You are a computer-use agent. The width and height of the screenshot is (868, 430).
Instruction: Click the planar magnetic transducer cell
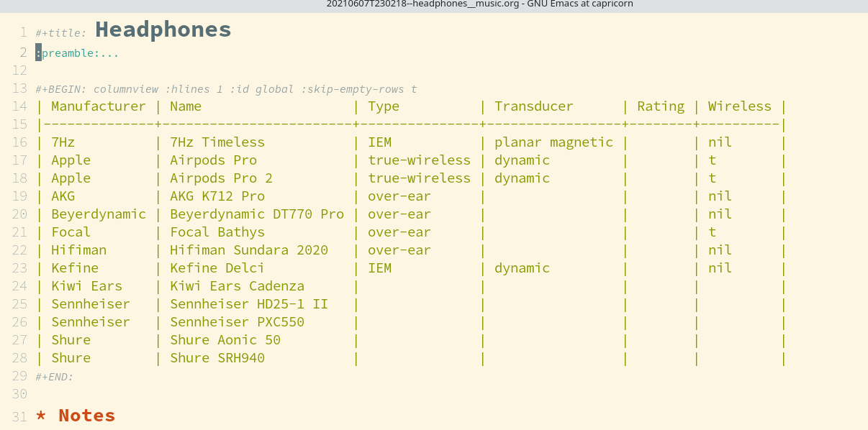pos(553,142)
